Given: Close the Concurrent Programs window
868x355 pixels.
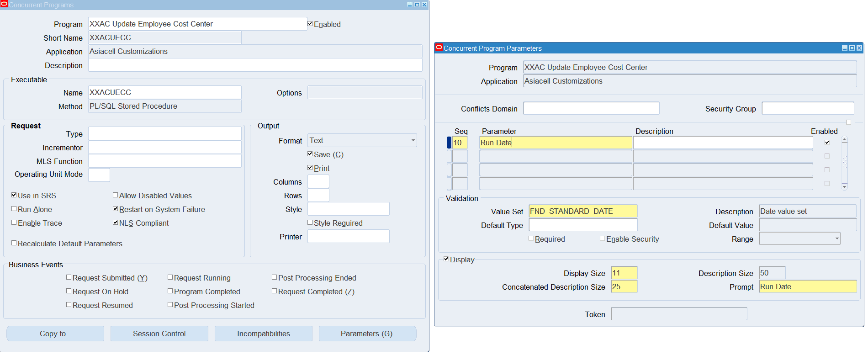Looking at the screenshot, I should (424, 5).
